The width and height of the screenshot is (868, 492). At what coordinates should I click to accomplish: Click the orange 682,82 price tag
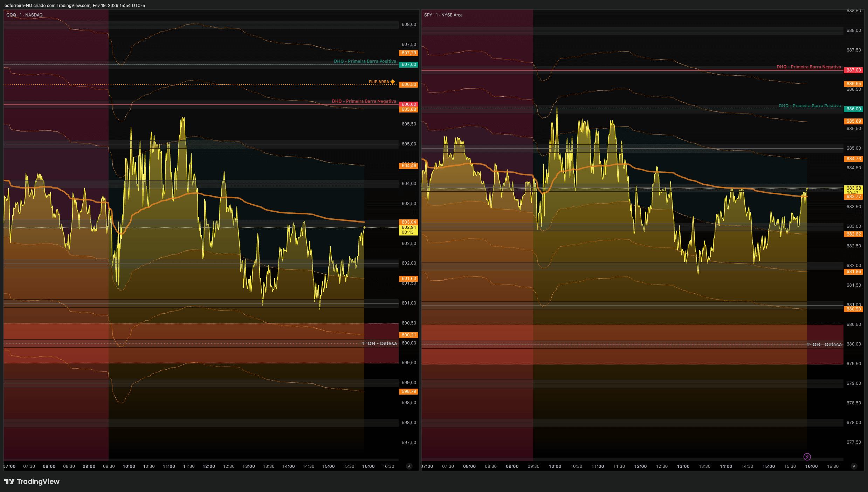[x=854, y=234]
